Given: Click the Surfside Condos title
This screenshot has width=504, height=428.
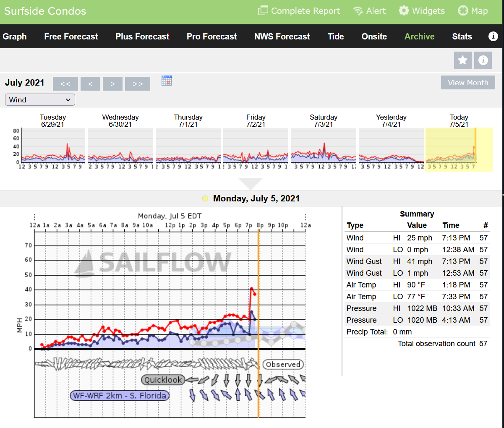Looking at the screenshot, I should click(x=45, y=11).
